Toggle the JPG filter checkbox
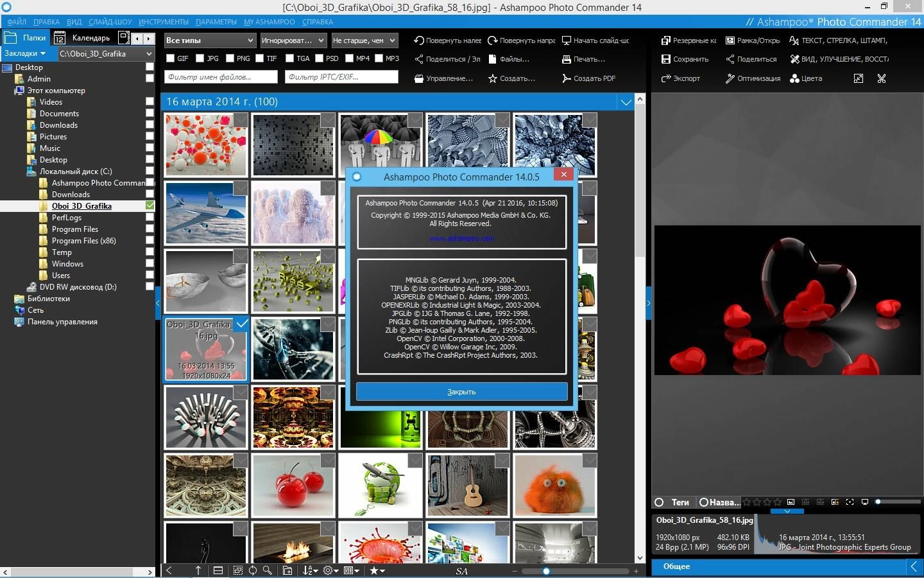924x578 pixels. click(200, 58)
